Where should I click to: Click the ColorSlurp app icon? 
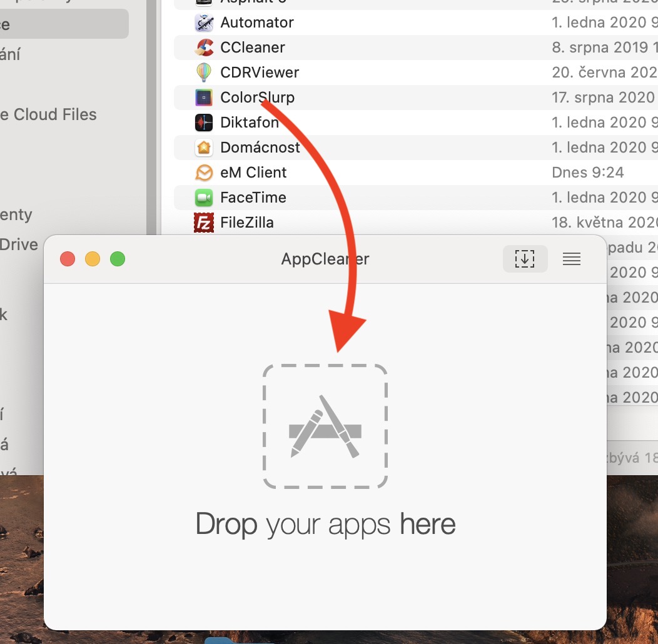pyautogui.click(x=204, y=98)
